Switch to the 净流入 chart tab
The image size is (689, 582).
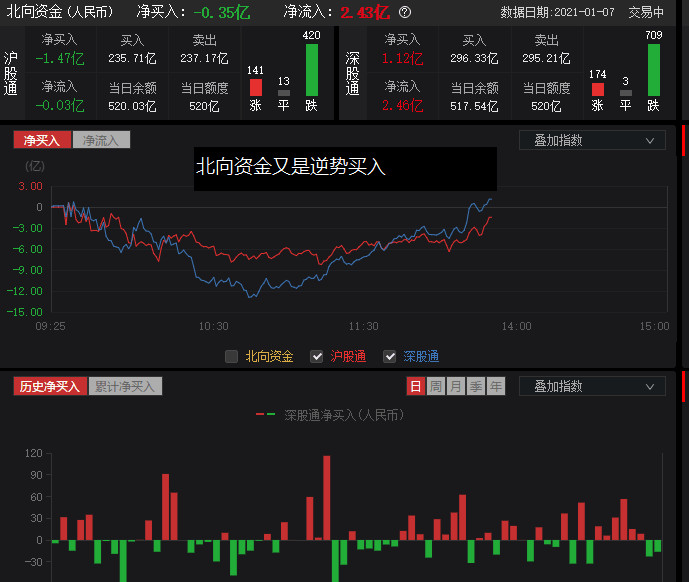tap(101, 141)
